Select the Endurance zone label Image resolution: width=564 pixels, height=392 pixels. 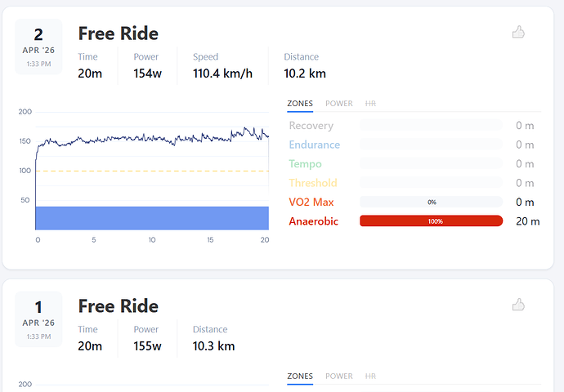point(314,145)
